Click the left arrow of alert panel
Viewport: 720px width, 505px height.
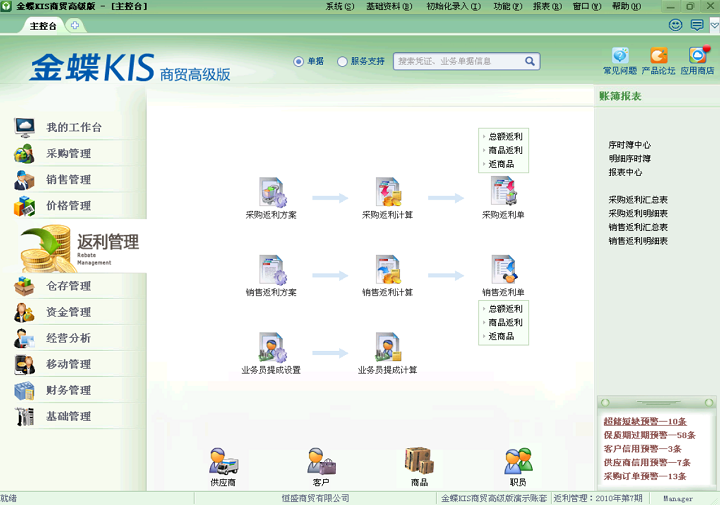pyautogui.click(x=605, y=403)
